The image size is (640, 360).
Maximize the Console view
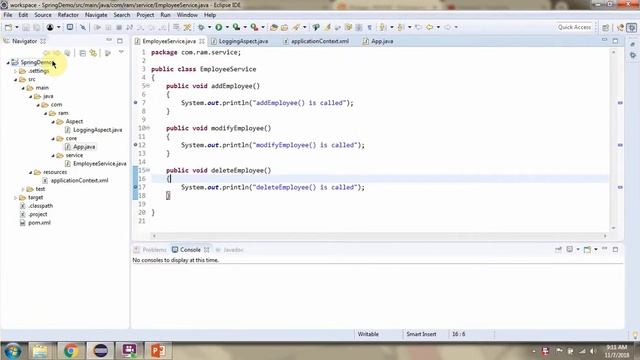pyautogui.click(x=616, y=249)
